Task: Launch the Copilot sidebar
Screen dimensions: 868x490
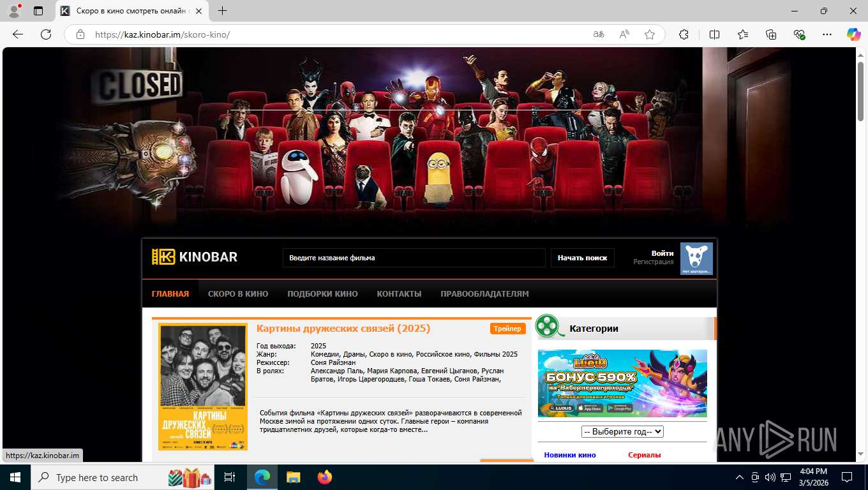Action: 854,34
